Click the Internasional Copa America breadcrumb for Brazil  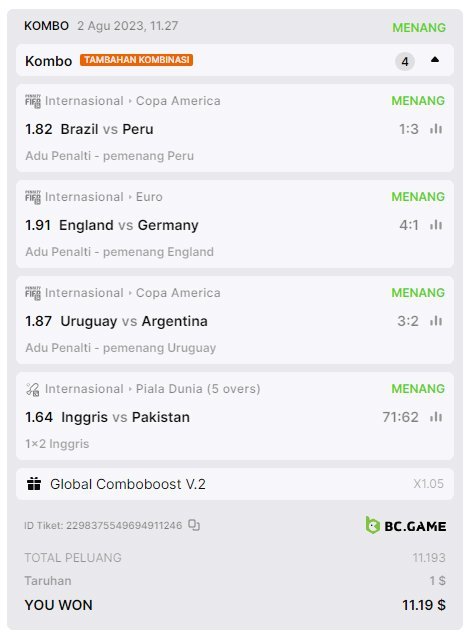pyautogui.click(x=133, y=101)
